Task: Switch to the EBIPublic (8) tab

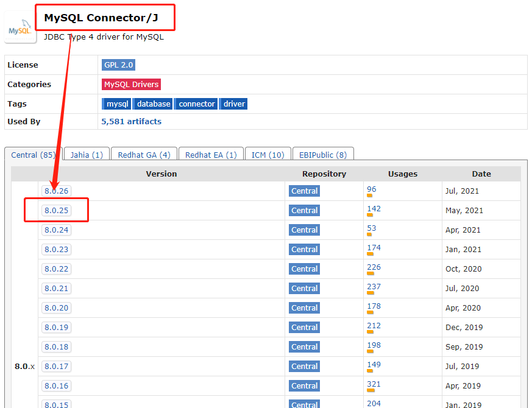Action: [323, 155]
